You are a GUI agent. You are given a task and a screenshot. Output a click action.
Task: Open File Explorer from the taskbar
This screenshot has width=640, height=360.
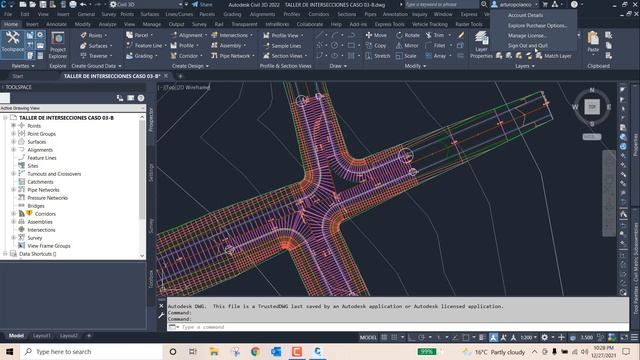click(213, 351)
